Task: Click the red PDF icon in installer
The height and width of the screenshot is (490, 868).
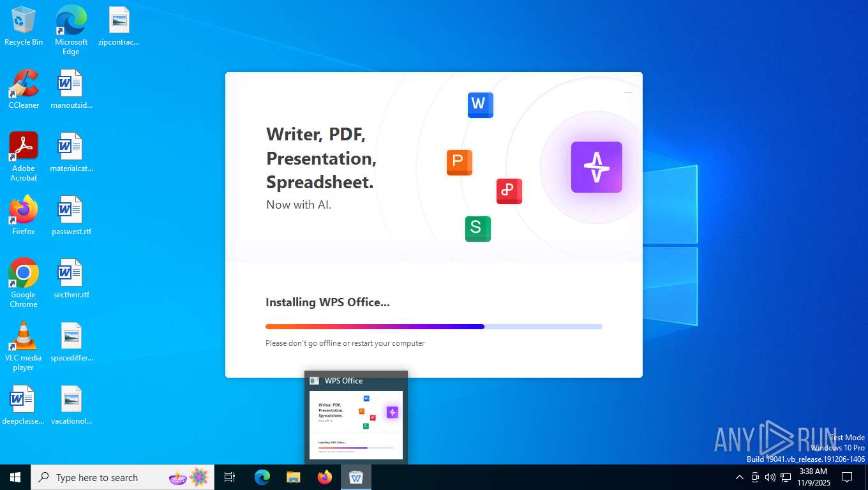Action: [x=509, y=191]
